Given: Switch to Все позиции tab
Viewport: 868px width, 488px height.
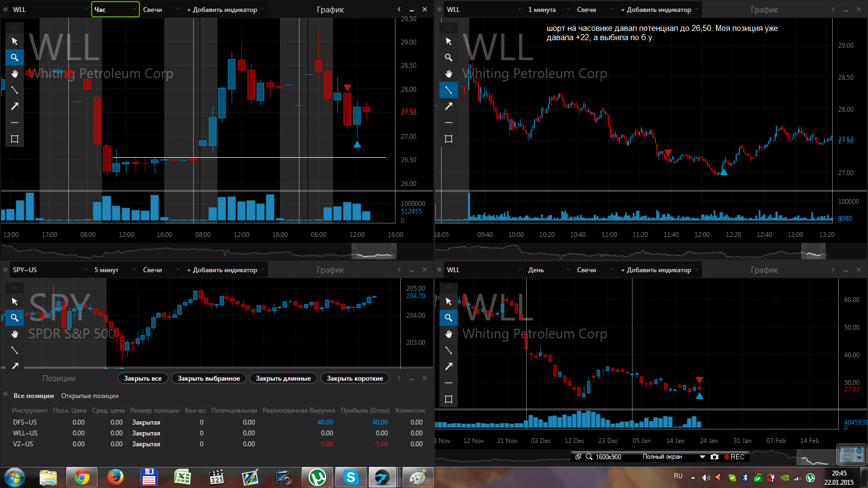Looking at the screenshot, I should click(34, 396).
